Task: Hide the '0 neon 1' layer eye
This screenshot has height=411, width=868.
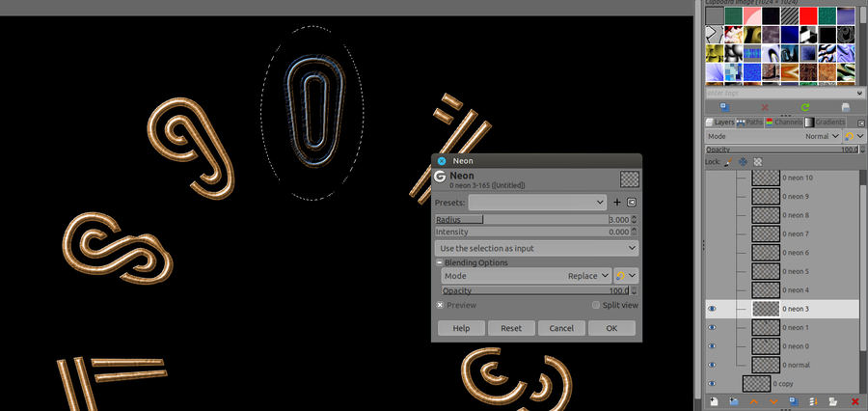Action: (712, 328)
